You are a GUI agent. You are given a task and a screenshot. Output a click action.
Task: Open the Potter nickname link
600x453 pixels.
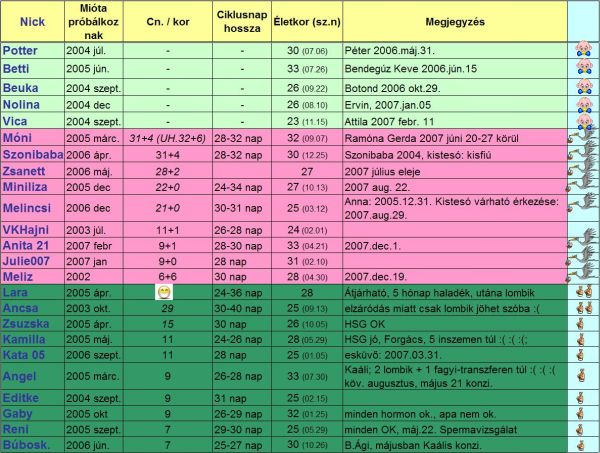tap(21, 49)
